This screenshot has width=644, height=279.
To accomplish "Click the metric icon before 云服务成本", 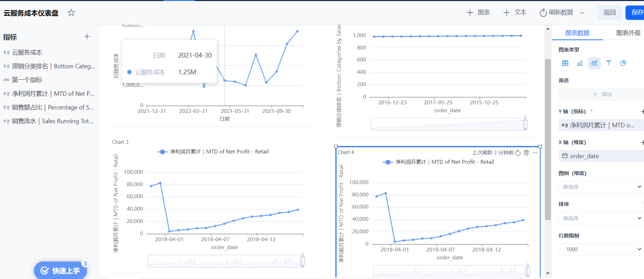I will pyautogui.click(x=6, y=53).
